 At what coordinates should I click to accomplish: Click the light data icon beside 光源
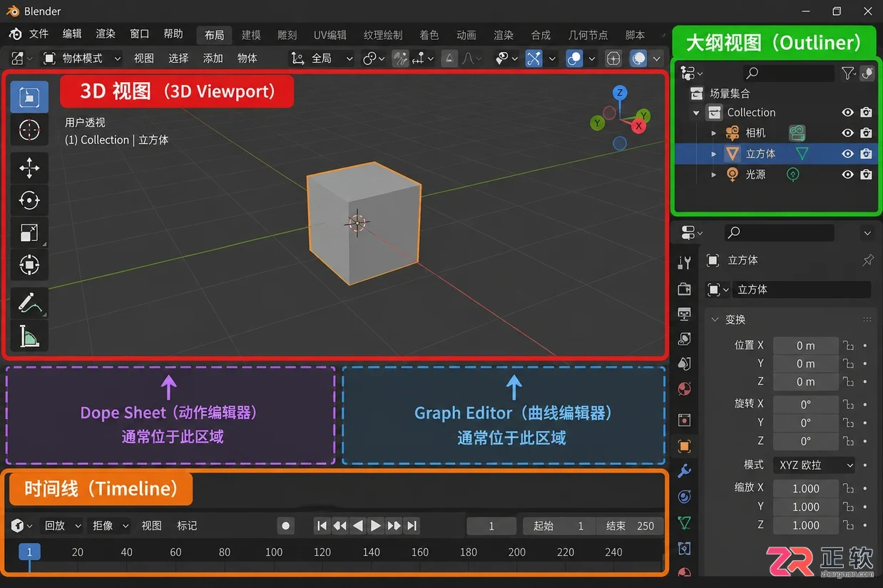[x=793, y=174]
